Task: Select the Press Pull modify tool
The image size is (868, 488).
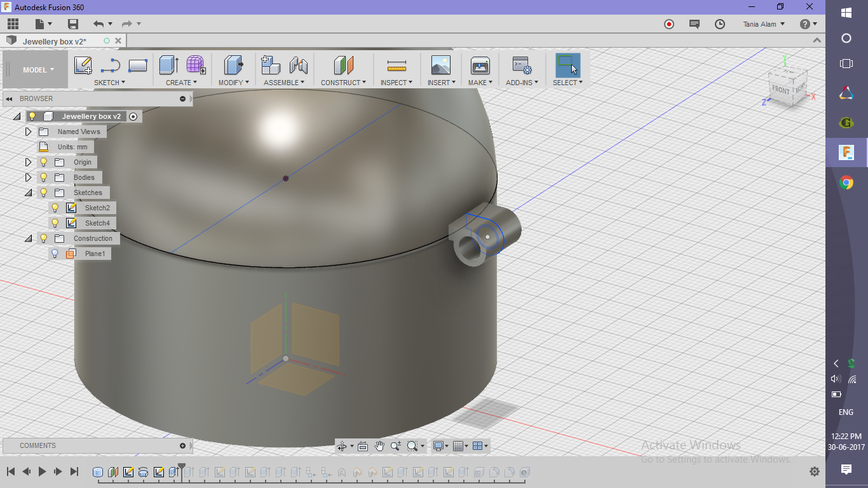Action: point(234,65)
